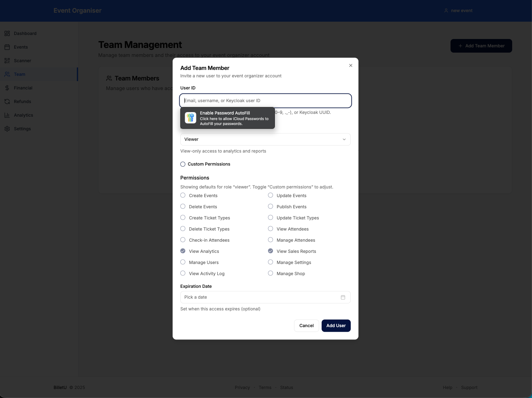Check the View Attendees permission
The image size is (532, 398).
[270, 229]
